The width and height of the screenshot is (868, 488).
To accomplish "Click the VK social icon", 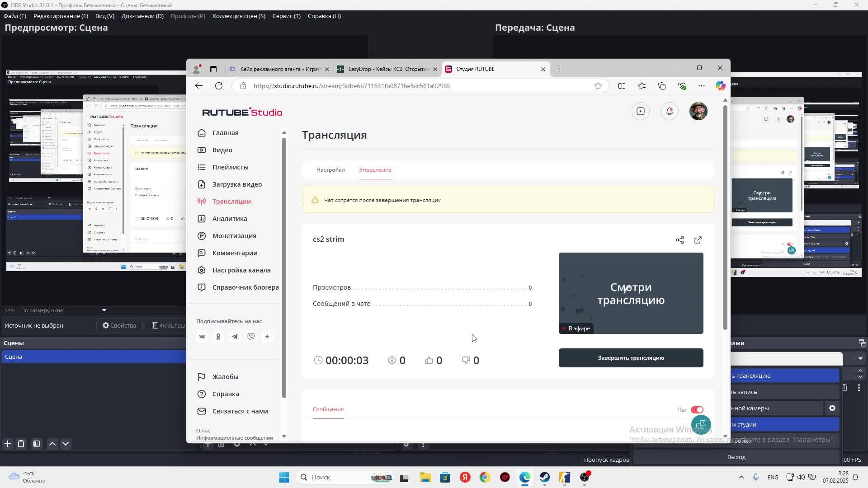I will tap(202, 337).
